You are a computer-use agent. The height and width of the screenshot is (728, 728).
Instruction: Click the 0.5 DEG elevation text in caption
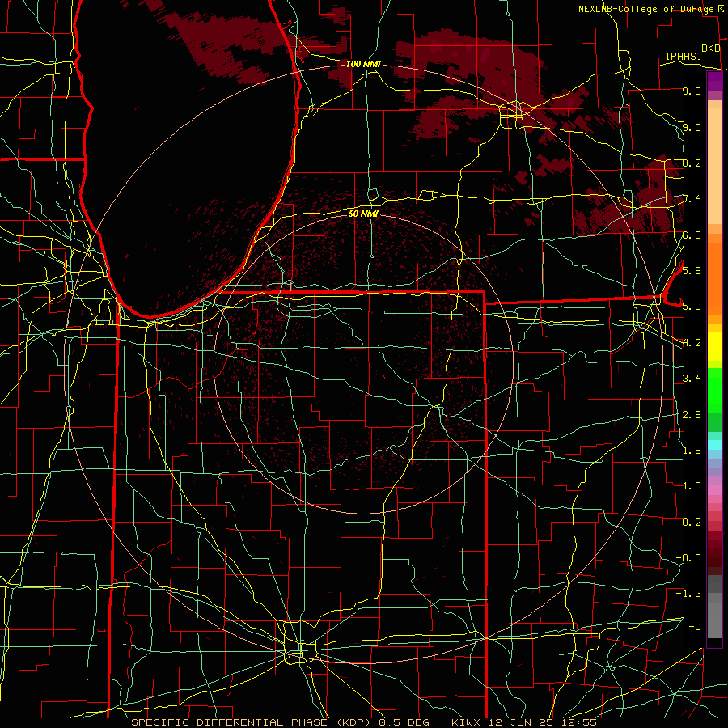[402, 722]
